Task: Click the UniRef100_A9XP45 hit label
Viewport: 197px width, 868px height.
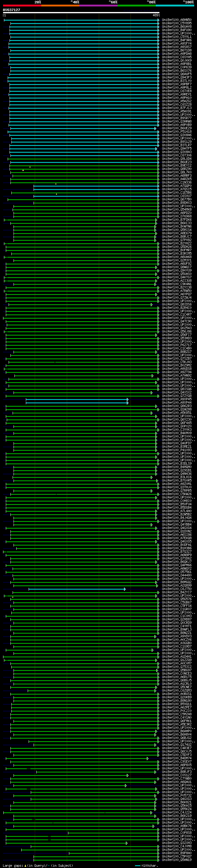Action: [177, 399]
